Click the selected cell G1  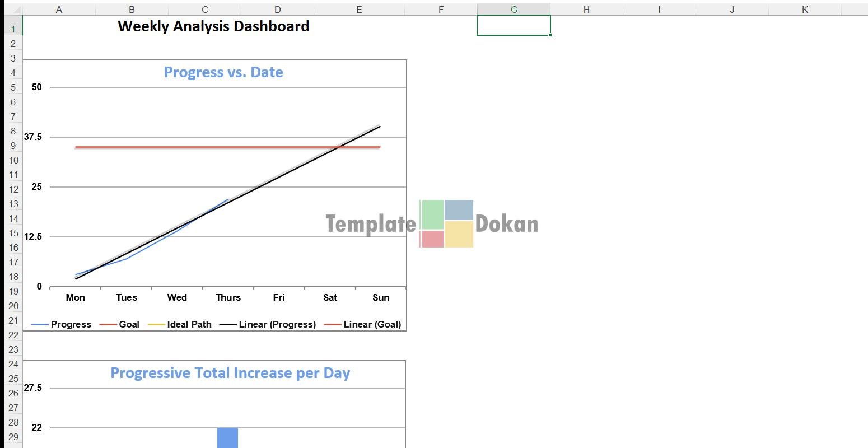pos(514,25)
